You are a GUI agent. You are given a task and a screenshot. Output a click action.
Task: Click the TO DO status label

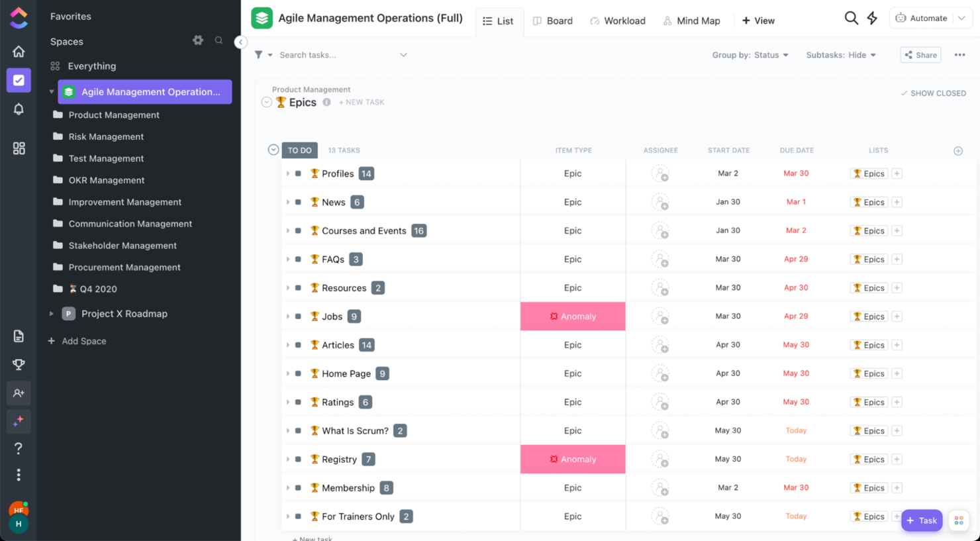(x=299, y=150)
